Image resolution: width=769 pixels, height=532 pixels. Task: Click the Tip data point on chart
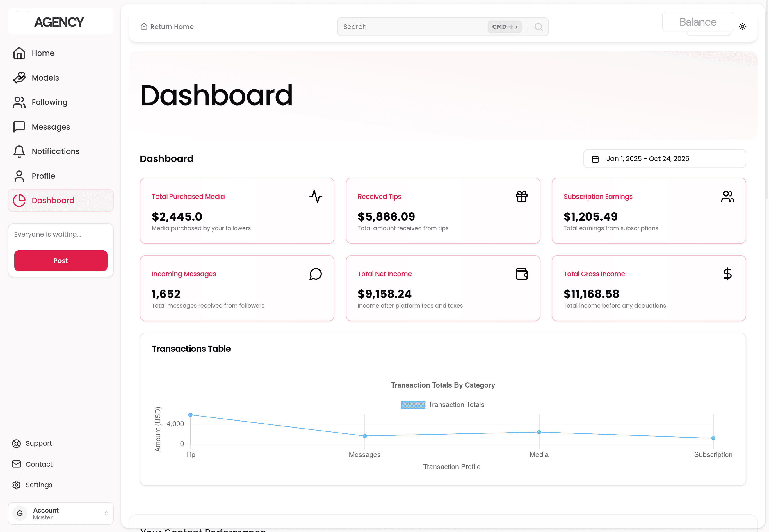[x=191, y=415]
